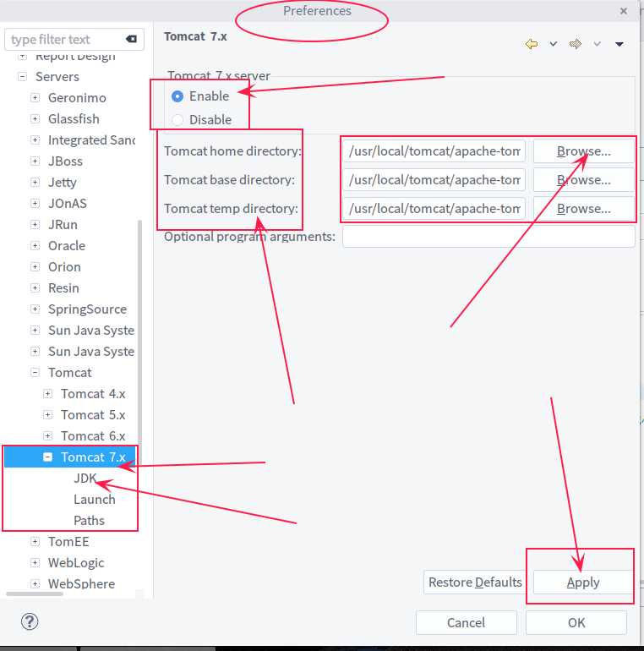Select the Tomcat 7.x tree item

[x=93, y=457]
